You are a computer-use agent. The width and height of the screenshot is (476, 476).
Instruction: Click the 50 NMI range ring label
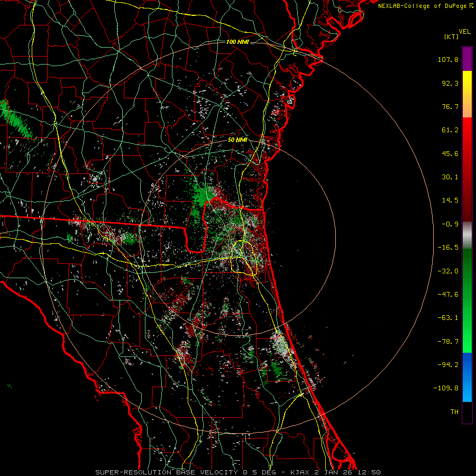(x=237, y=140)
